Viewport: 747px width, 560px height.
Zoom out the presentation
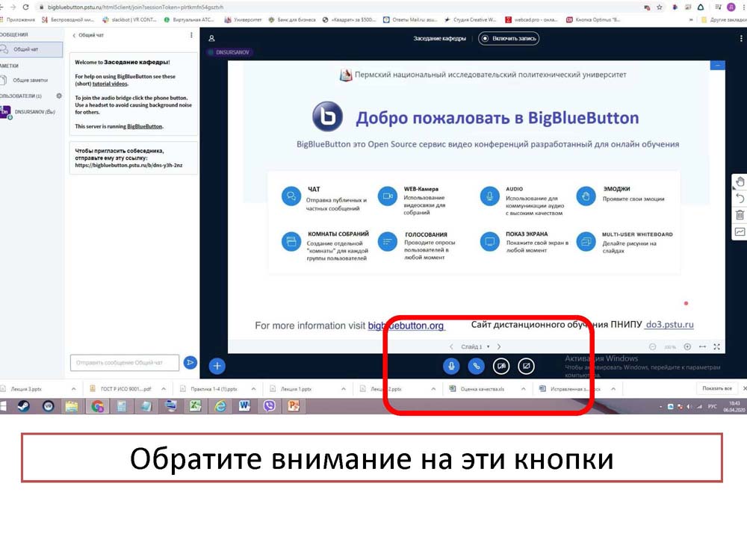pyautogui.click(x=653, y=346)
